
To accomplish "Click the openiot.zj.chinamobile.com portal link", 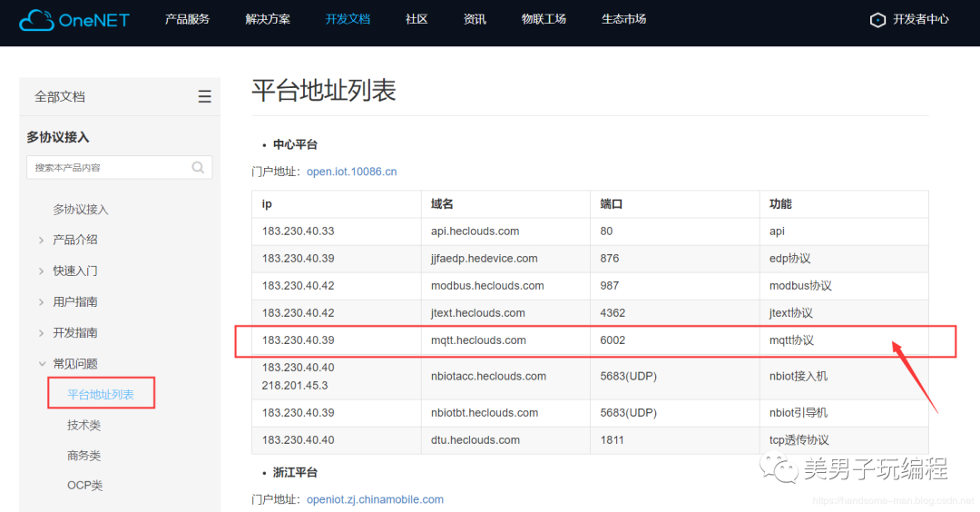I will point(375,499).
